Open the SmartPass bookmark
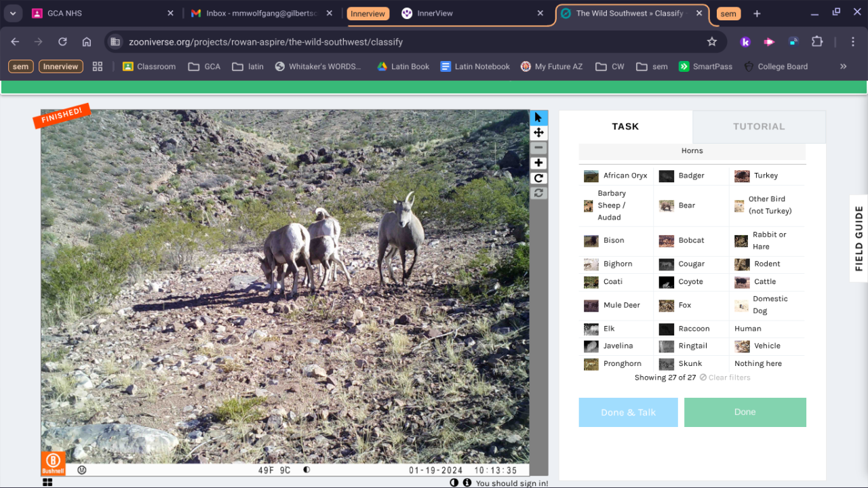 pos(706,66)
